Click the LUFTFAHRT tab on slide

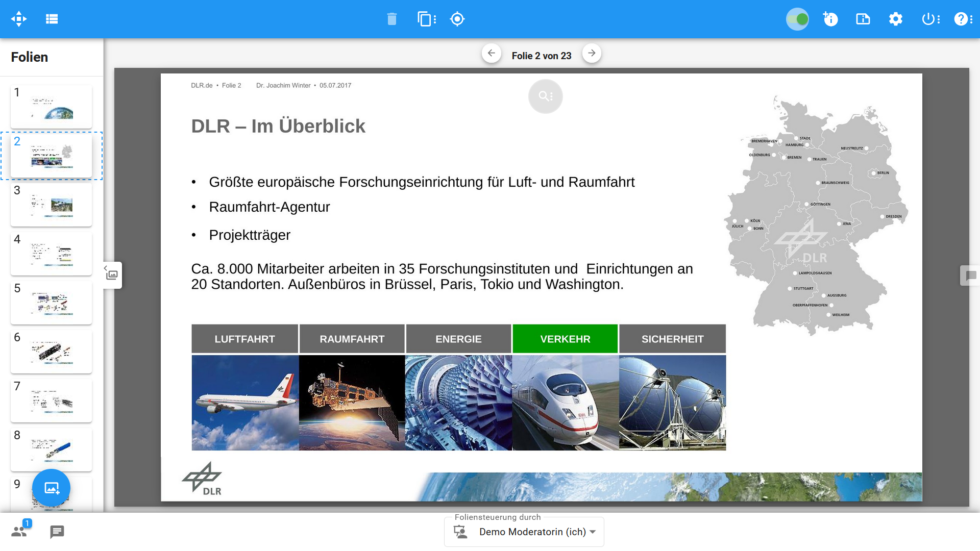pos(244,339)
